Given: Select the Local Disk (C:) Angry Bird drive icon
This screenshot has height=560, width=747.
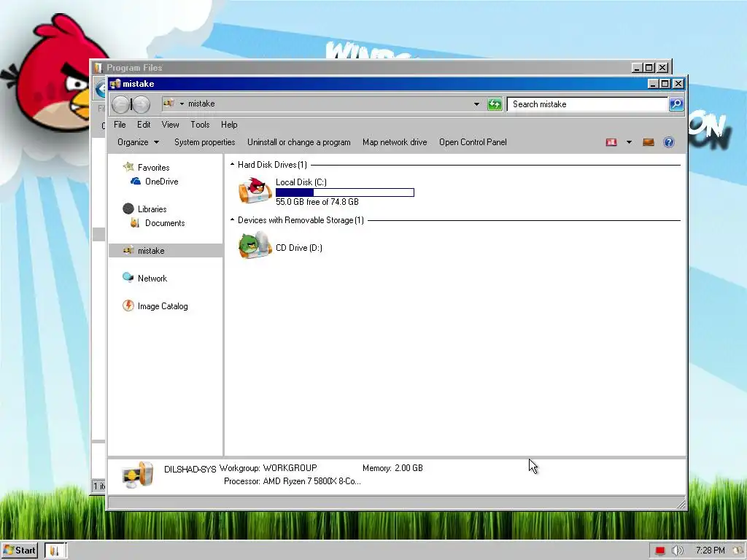Looking at the screenshot, I should coord(255,190).
